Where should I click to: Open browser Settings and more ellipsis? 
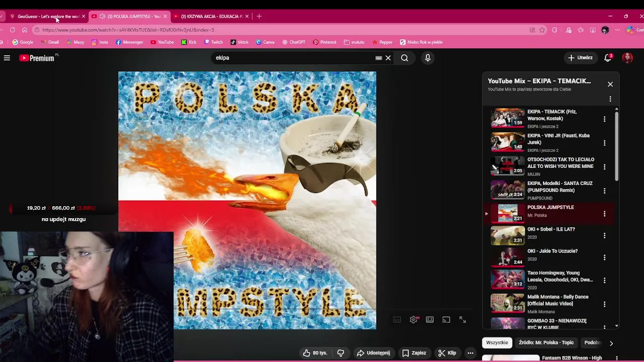point(617,30)
